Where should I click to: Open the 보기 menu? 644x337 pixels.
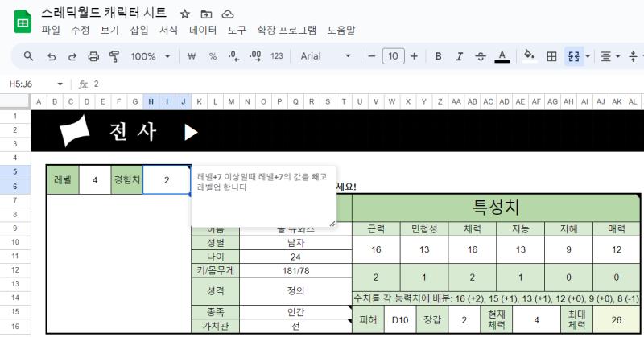tap(109, 30)
